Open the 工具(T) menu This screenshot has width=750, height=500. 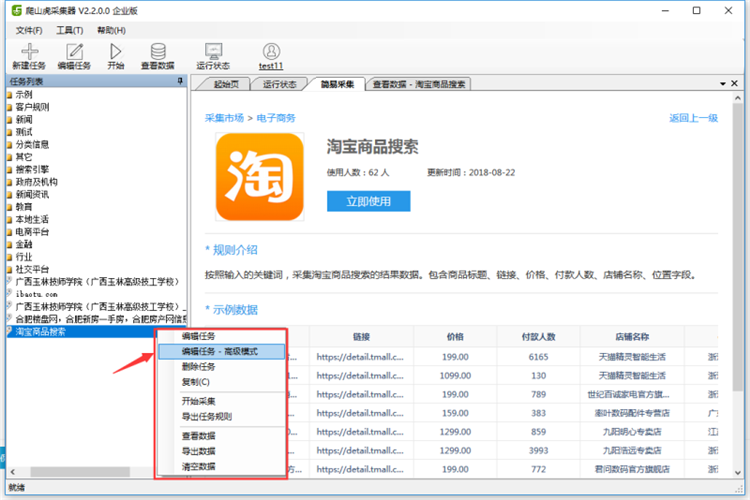(70, 30)
